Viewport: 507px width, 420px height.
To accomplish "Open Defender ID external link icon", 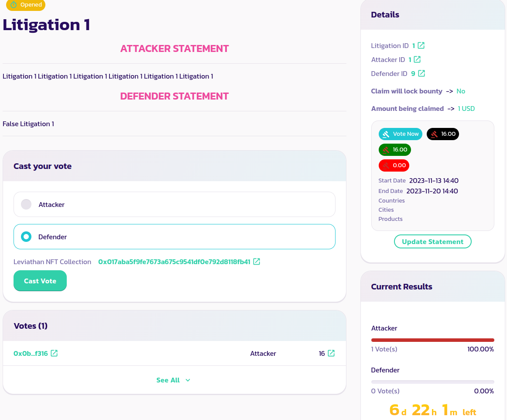I will (x=421, y=73).
